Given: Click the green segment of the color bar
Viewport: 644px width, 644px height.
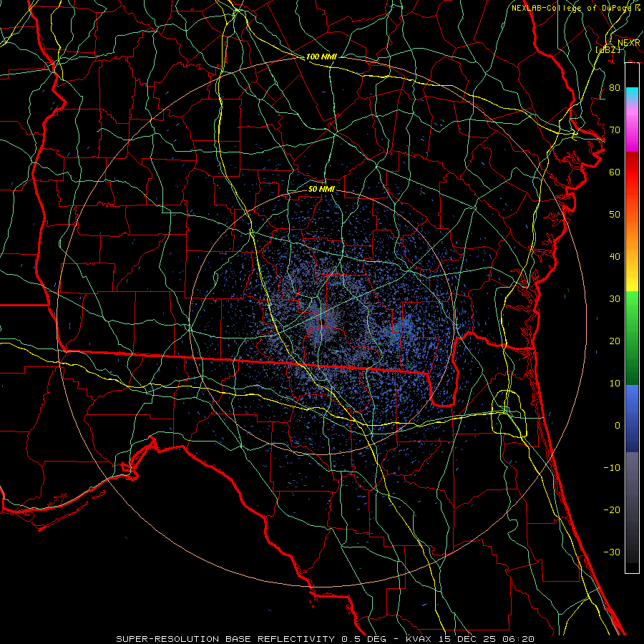Looking at the screenshot, I should click(x=632, y=338).
